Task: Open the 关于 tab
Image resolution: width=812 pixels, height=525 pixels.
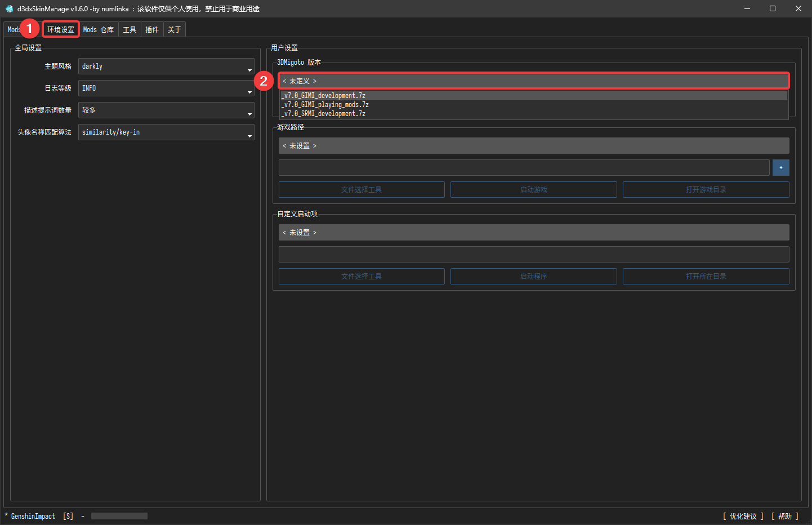Action: [x=175, y=30]
